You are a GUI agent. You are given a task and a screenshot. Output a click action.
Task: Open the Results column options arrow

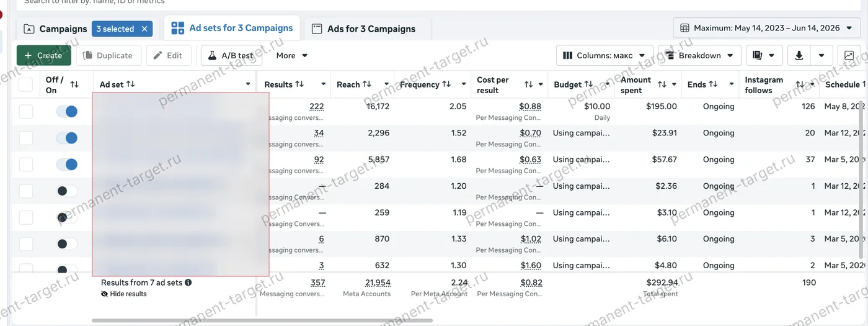[324, 84]
